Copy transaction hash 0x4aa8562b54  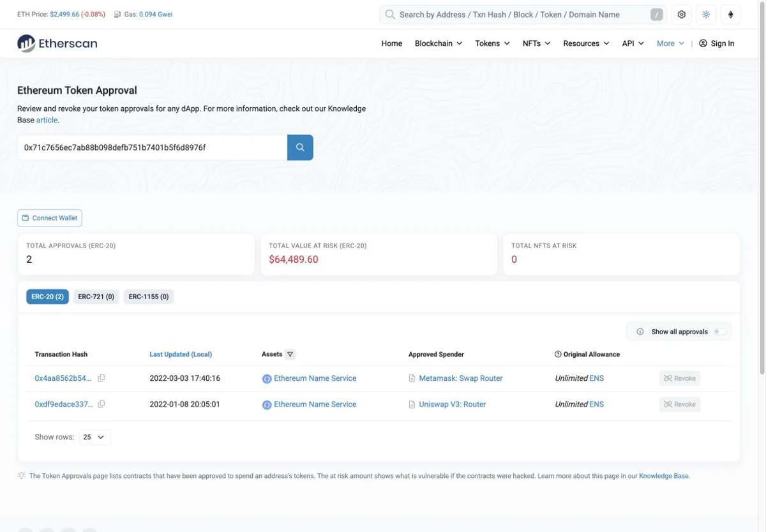(x=101, y=378)
